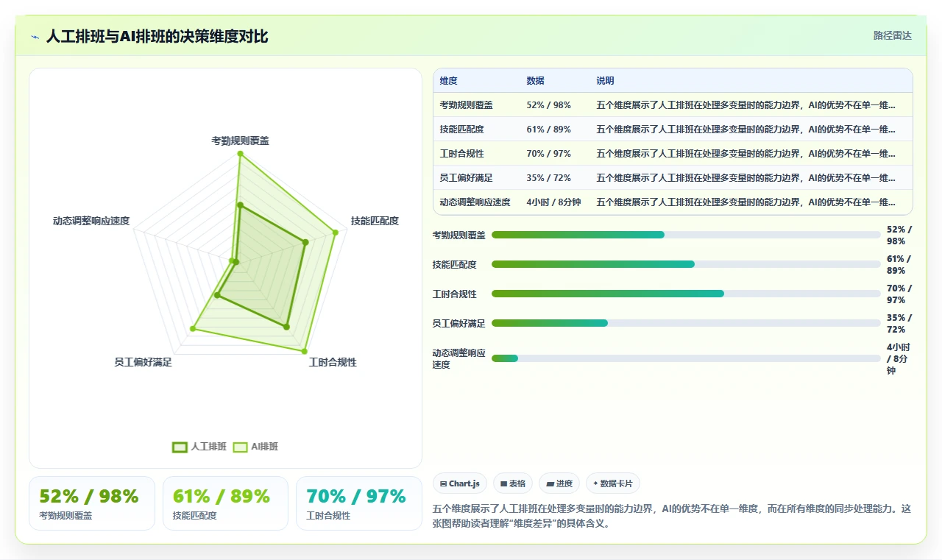Click the 考勤规则覆盖 progress bar
Screen dimensions: 942x560
point(686,235)
